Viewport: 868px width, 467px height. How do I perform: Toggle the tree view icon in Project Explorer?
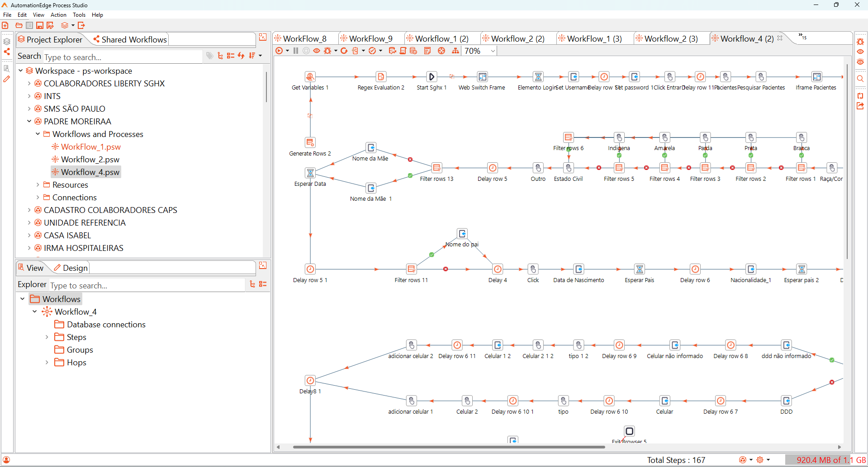click(220, 56)
